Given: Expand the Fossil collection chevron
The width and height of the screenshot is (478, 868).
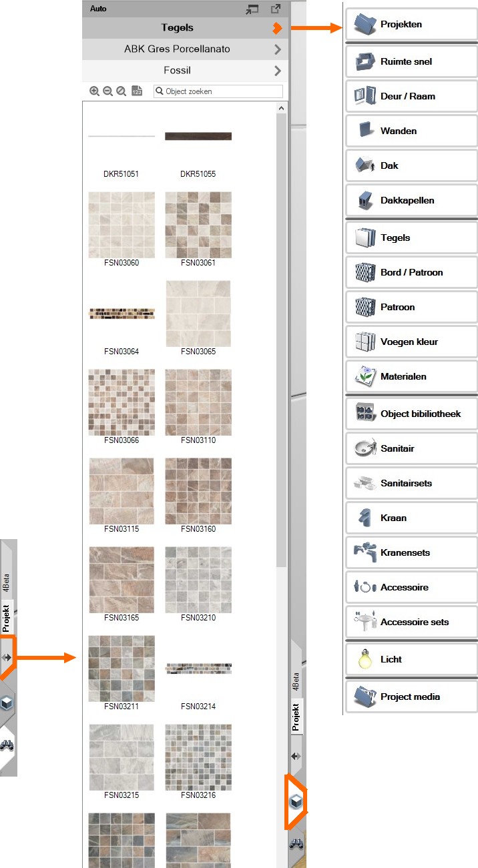Looking at the screenshot, I should point(278,71).
